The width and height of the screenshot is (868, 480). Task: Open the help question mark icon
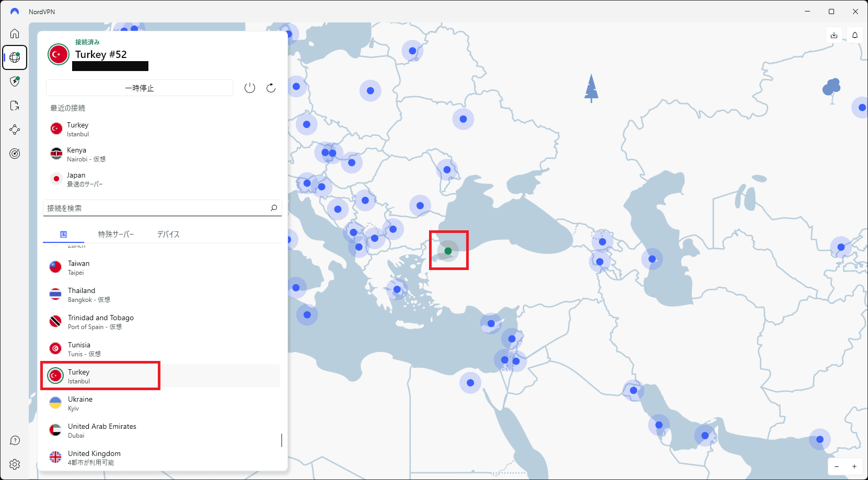(x=15, y=440)
